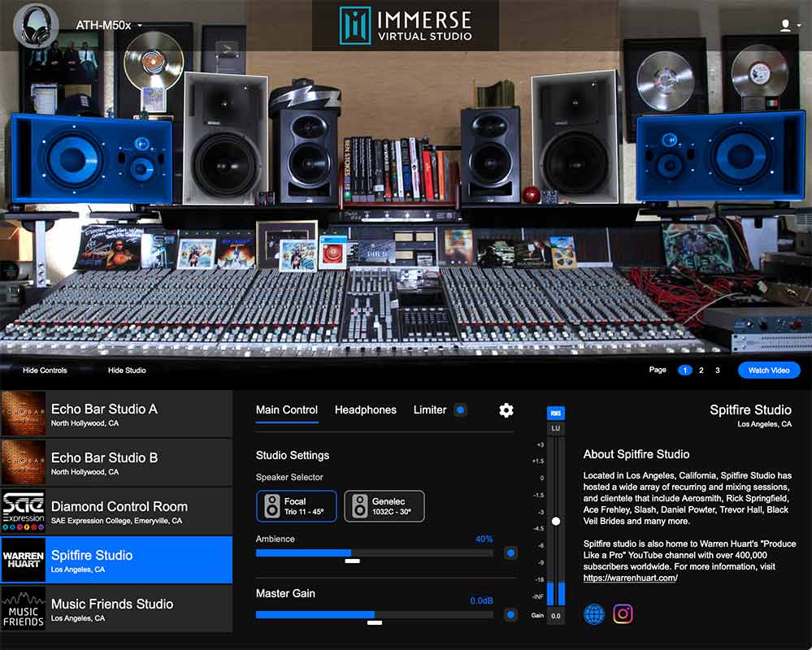Select Genelec 1032C - 30° speaker option
812x650 pixels.
click(384, 505)
